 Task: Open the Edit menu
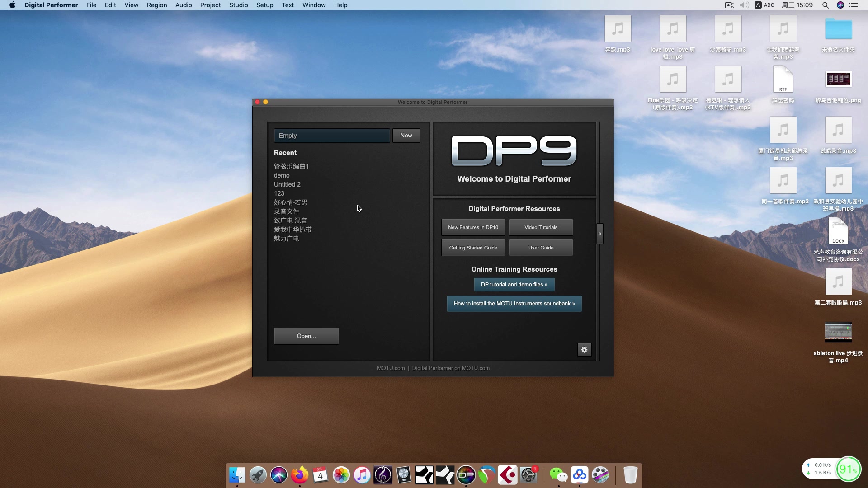[110, 5]
